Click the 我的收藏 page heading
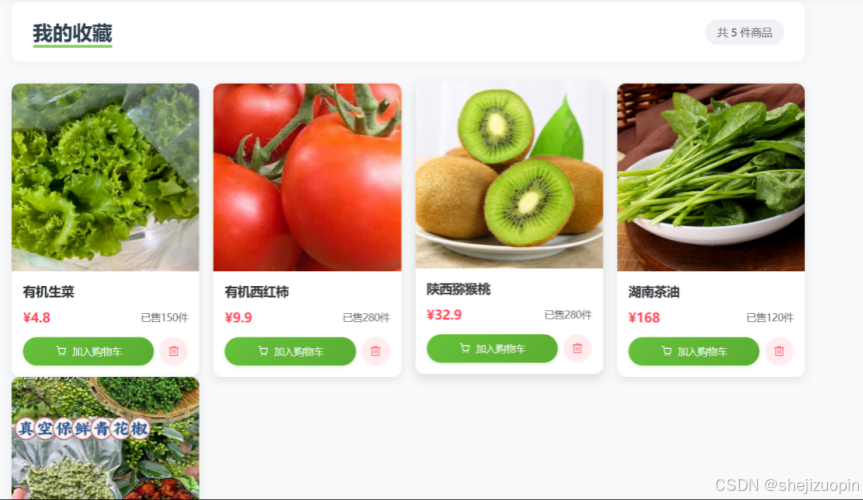Screen dimensions: 863x500 [x=72, y=33]
